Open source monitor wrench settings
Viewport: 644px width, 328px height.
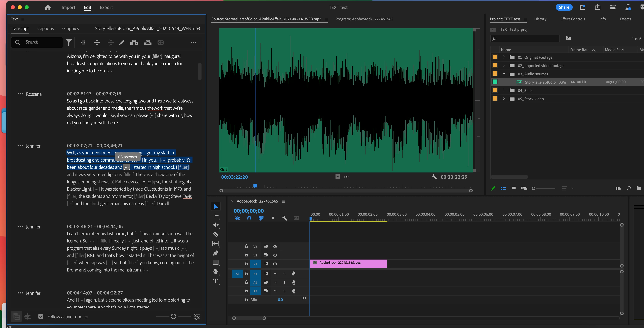[434, 177]
